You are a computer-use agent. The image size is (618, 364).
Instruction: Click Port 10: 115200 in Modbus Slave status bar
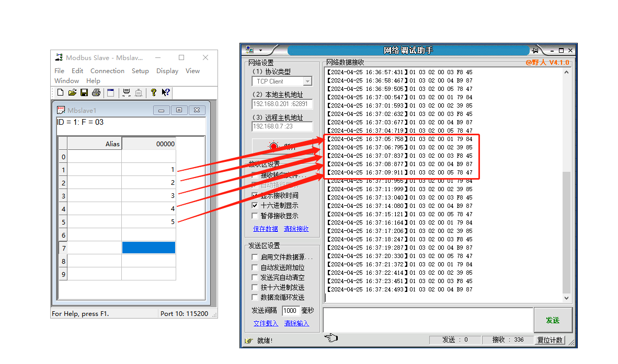coord(184,314)
